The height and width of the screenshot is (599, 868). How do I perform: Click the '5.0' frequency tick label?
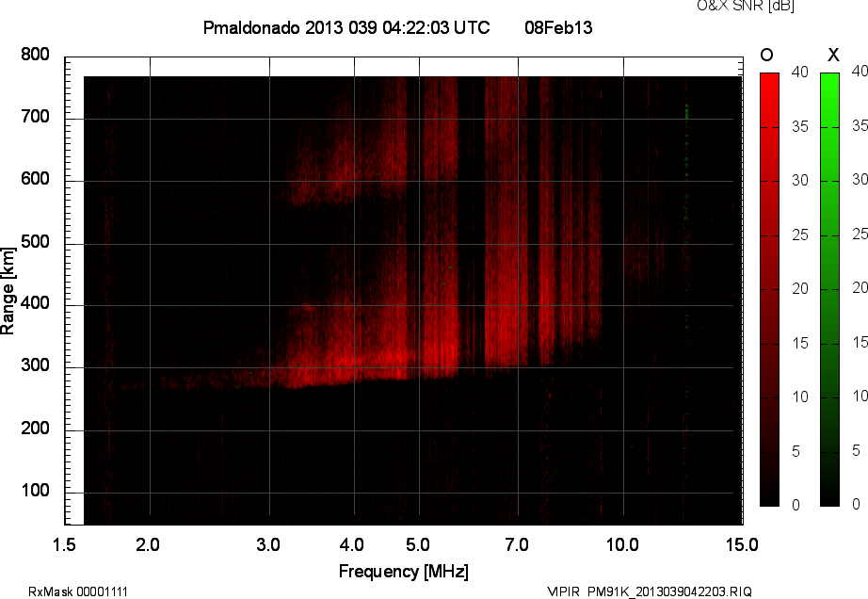pyautogui.click(x=417, y=544)
